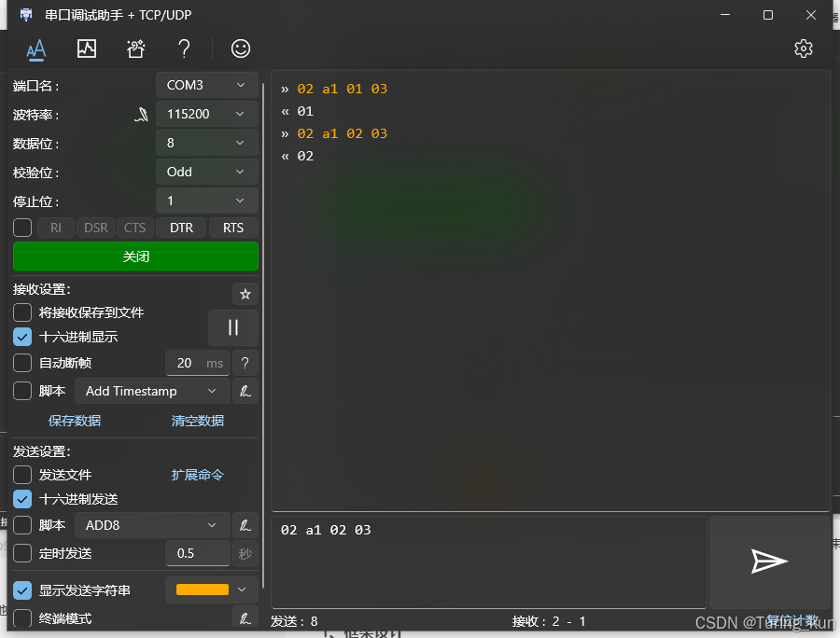Click the 20 ms frame-break input field
This screenshot has height=638, width=840.
(198, 363)
